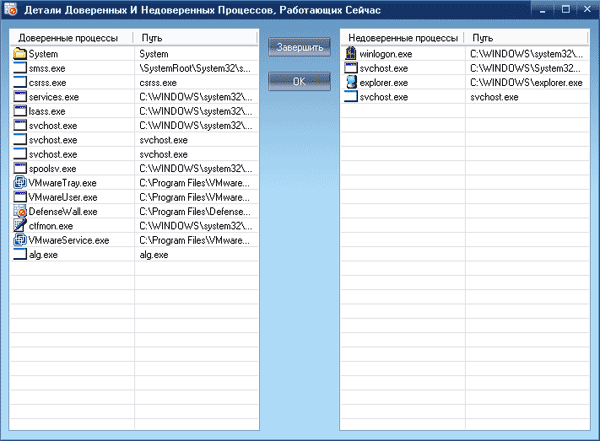This screenshot has width=600, height=441.
Task: Select alg.exe in the process name column
Action: pyautogui.click(x=43, y=255)
